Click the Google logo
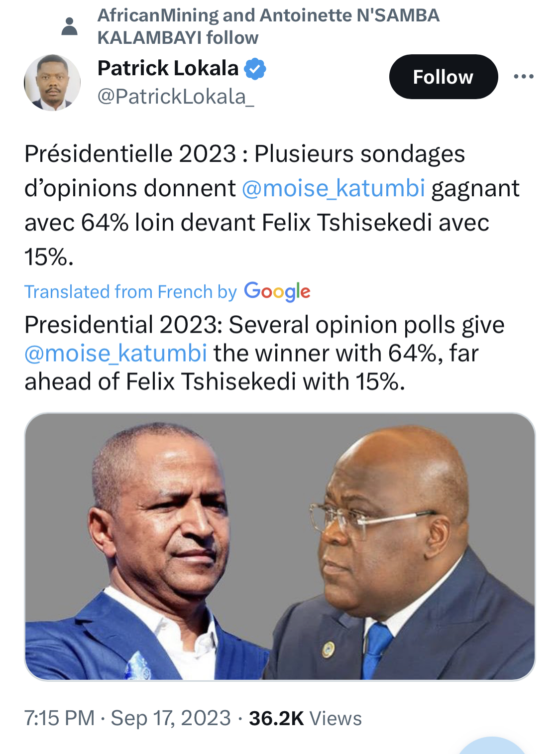The image size is (560, 754). point(277,291)
